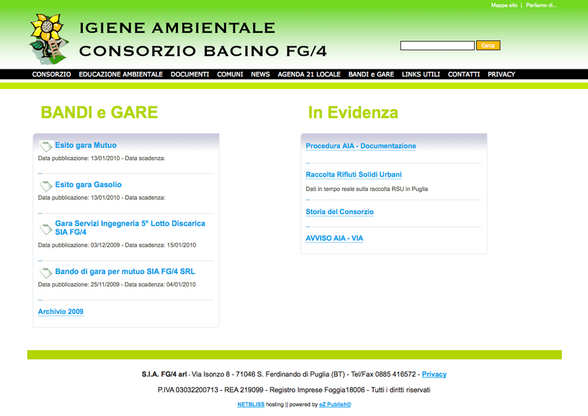
Task: Open the eZ Publish footer link
Action: [x=335, y=404]
